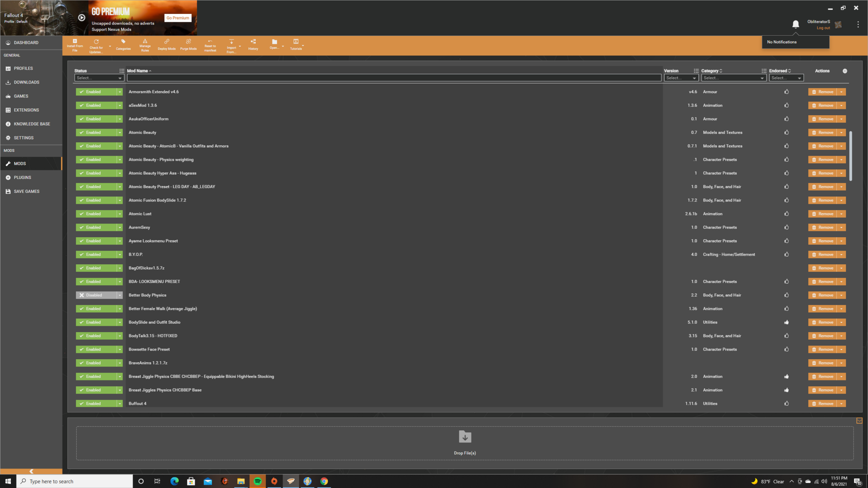Toggle Enabled status for BodySlide and Outfit Studio
This screenshot has width=868, height=488.
click(96, 322)
